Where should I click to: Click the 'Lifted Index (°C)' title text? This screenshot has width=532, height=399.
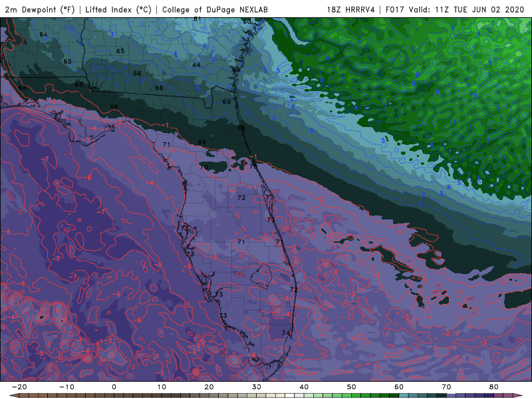[x=118, y=10]
